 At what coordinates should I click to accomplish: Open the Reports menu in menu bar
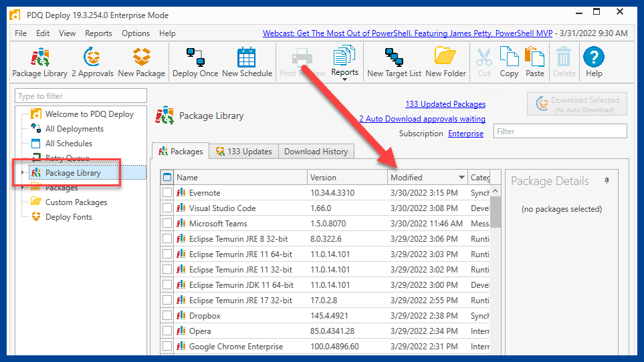click(98, 33)
